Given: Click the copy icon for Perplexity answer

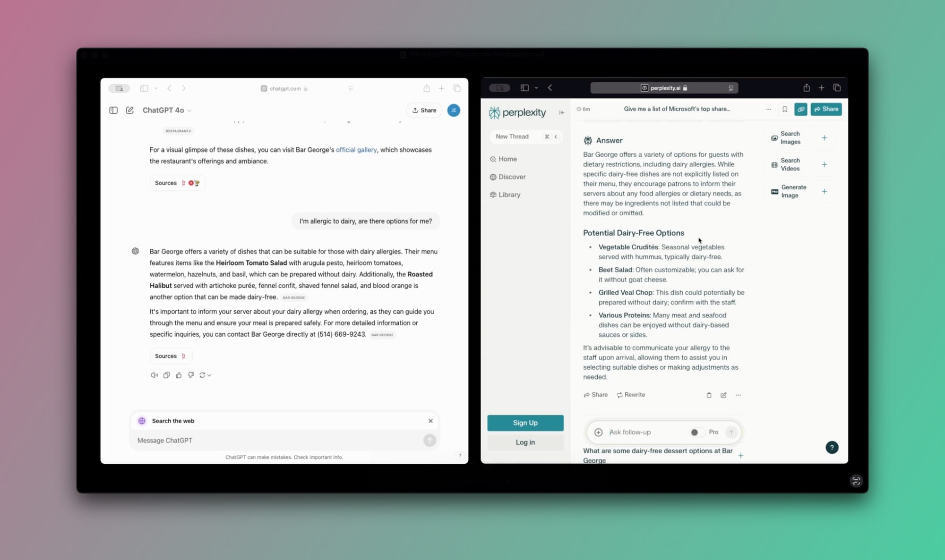Looking at the screenshot, I should point(708,395).
